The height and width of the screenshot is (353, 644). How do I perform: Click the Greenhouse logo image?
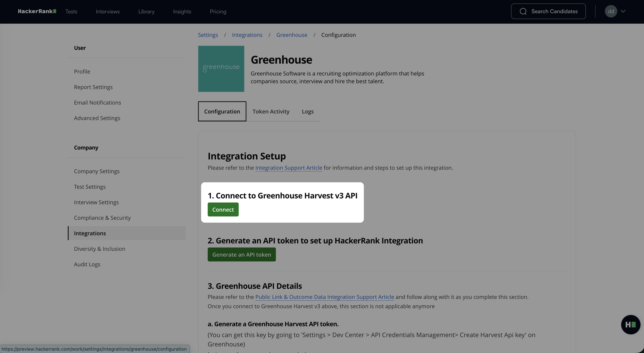221,69
